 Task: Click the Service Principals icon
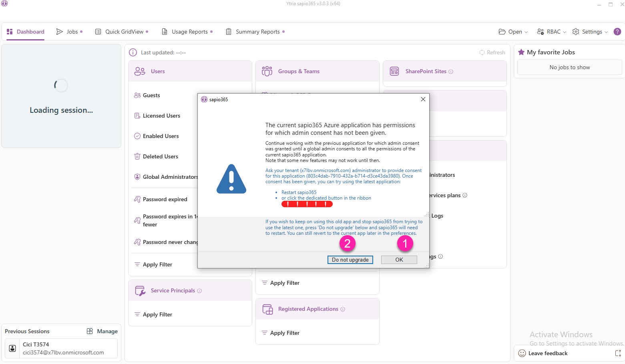pyautogui.click(x=140, y=291)
